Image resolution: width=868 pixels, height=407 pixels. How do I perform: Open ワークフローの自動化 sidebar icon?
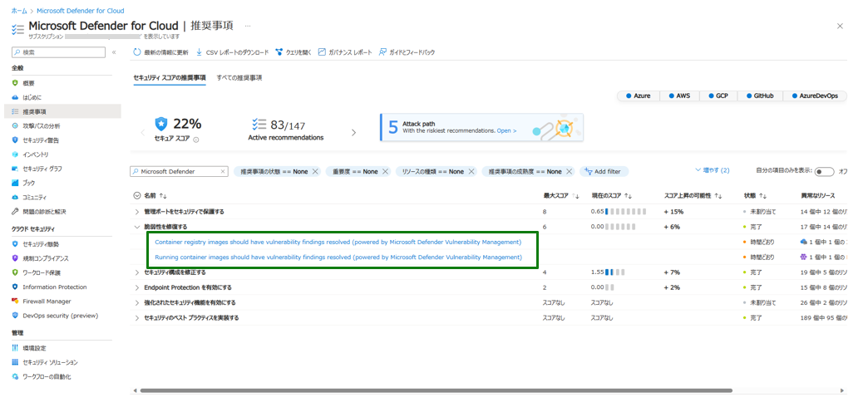click(16, 376)
